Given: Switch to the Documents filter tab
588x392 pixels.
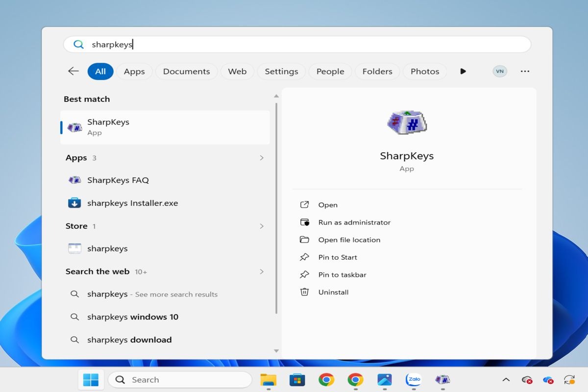Looking at the screenshot, I should pos(186,72).
